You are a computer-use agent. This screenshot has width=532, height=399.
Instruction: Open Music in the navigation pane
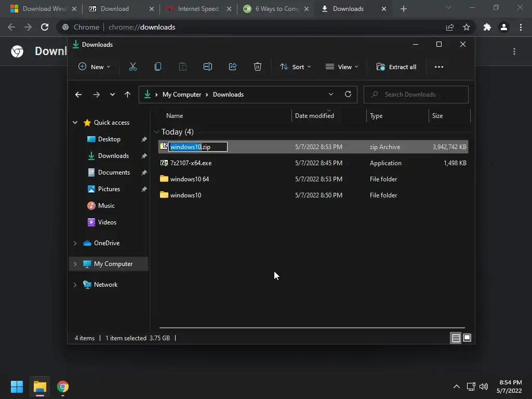[106, 206]
